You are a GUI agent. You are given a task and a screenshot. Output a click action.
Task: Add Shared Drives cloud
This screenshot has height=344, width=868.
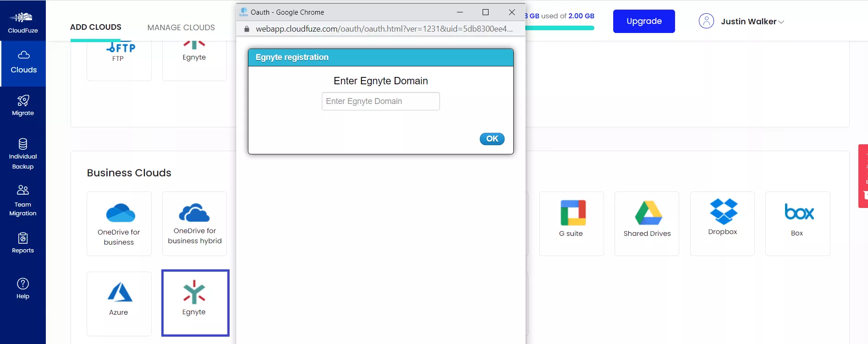(647, 224)
